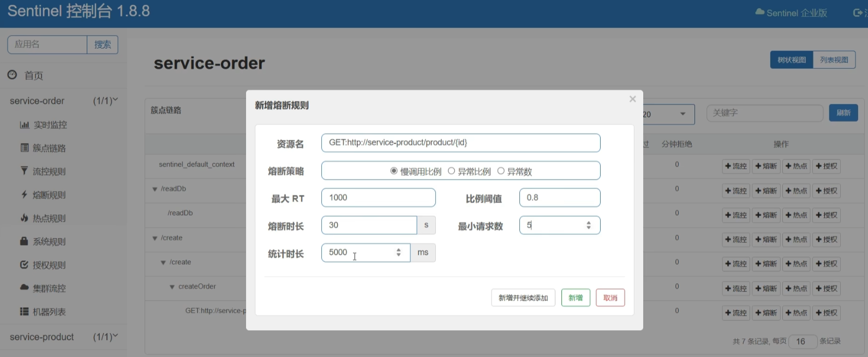Screen dimensions: 868x357
Task: Open 热点规则 hotspot rules
Action: click(43, 218)
